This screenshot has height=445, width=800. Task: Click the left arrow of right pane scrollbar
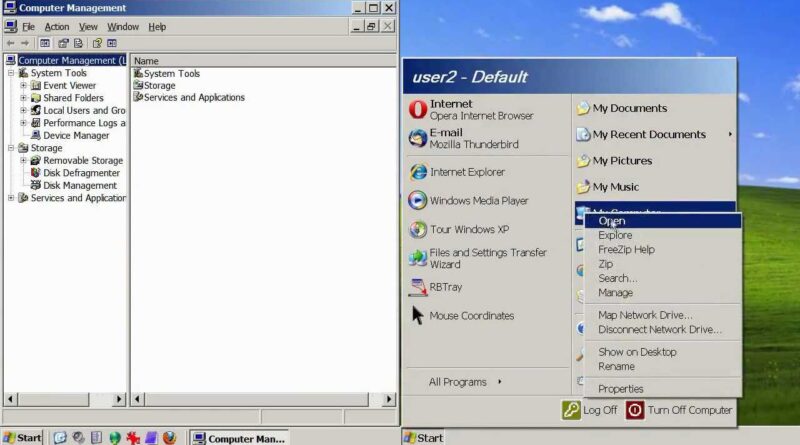(x=137, y=399)
